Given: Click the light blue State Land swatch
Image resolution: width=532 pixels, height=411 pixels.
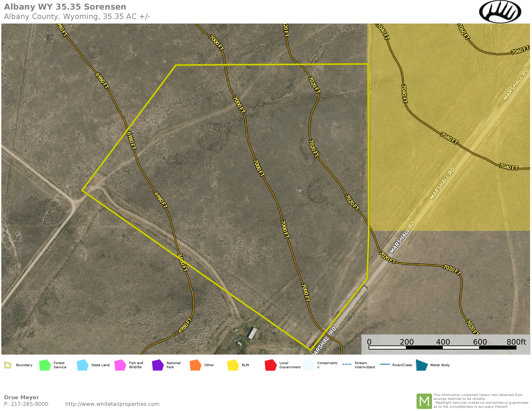Looking at the screenshot, I should click(x=82, y=365).
